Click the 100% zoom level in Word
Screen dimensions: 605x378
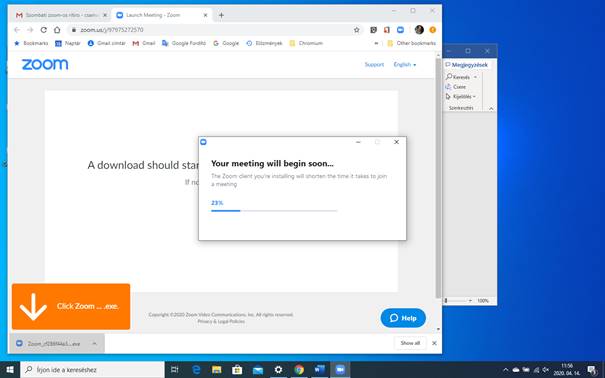click(483, 300)
